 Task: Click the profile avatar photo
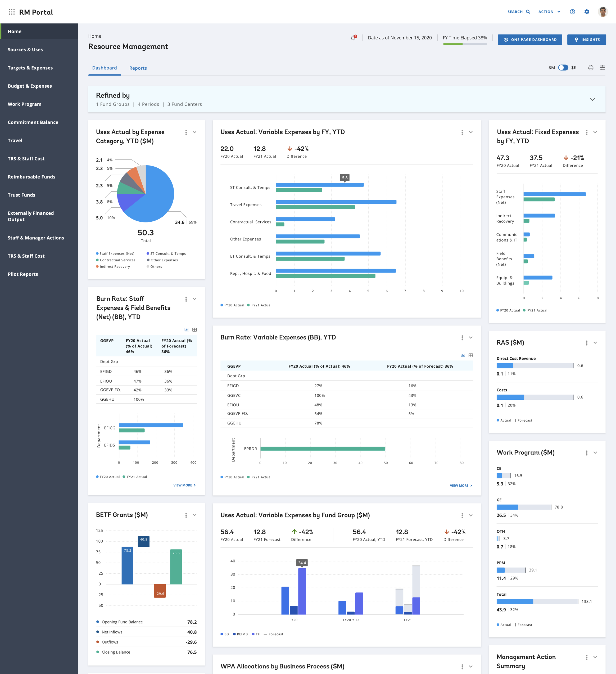604,12
